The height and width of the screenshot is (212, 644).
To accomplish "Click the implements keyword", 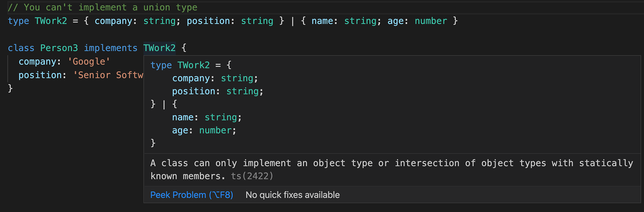I will [110, 48].
